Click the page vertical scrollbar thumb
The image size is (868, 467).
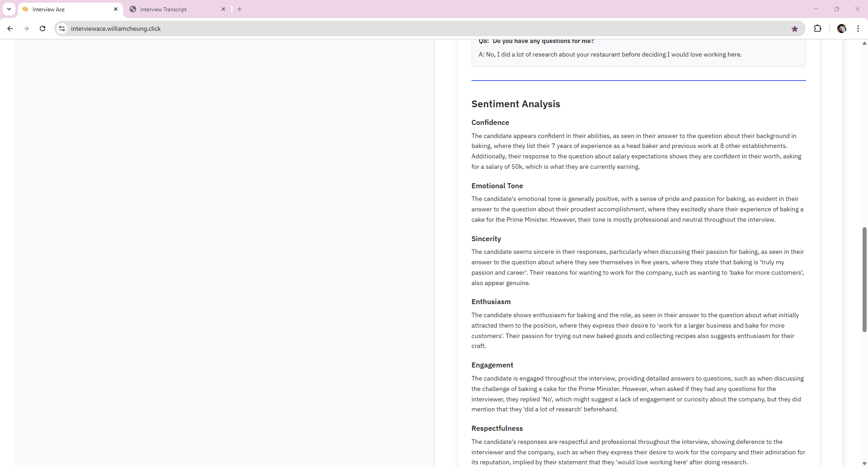[864, 279]
